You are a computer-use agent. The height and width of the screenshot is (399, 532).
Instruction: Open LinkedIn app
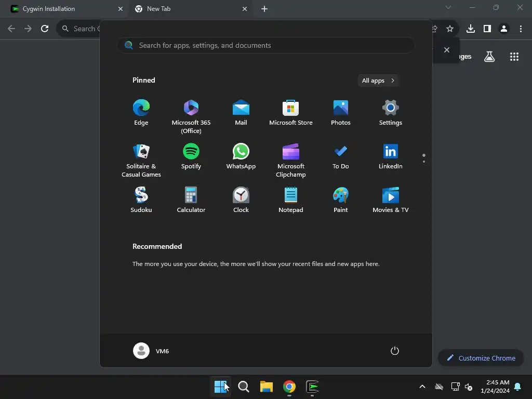pos(391,156)
